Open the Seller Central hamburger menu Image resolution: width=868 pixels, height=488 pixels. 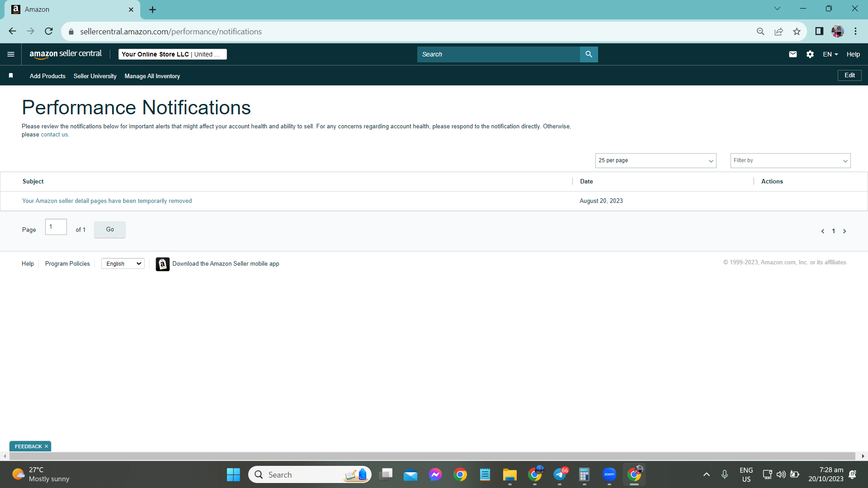click(11, 54)
